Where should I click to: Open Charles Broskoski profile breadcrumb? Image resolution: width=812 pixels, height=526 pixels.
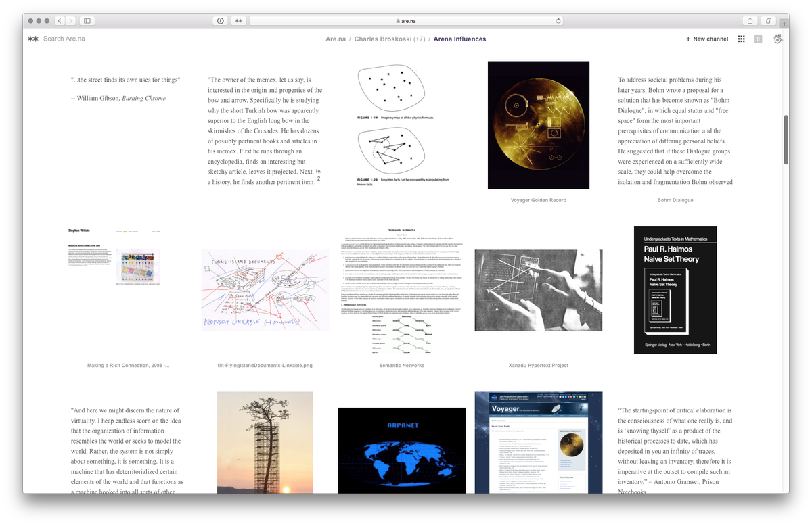pyautogui.click(x=383, y=39)
